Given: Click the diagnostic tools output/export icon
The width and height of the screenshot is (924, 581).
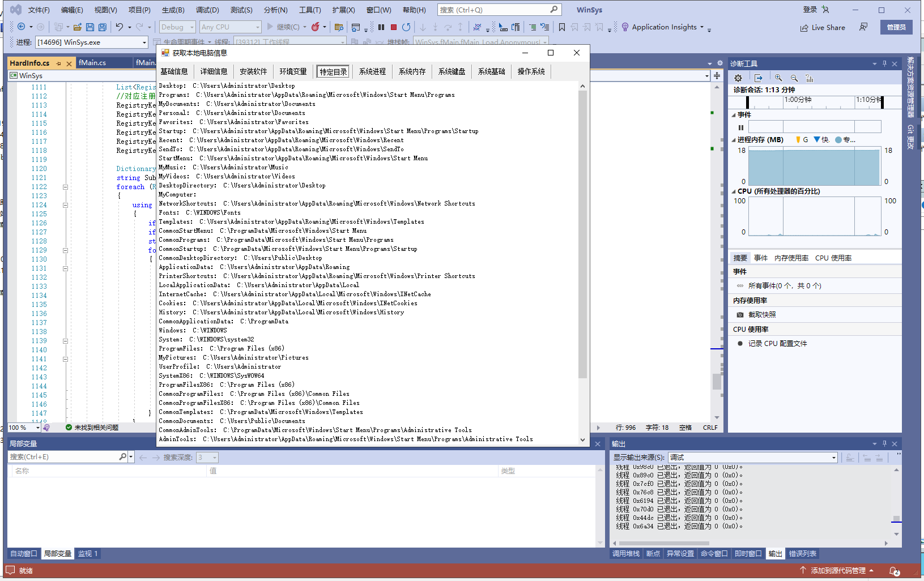Looking at the screenshot, I should pyautogui.click(x=759, y=78).
